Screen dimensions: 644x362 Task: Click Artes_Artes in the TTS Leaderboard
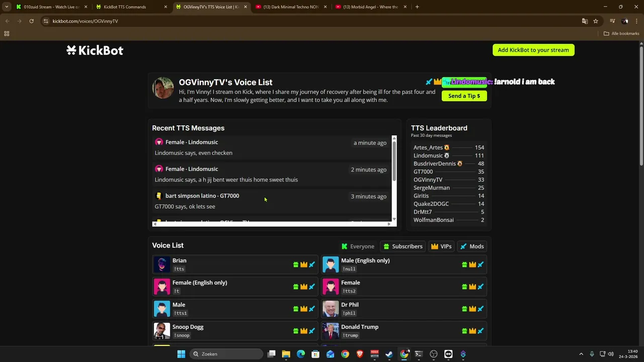pyautogui.click(x=428, y=147)
